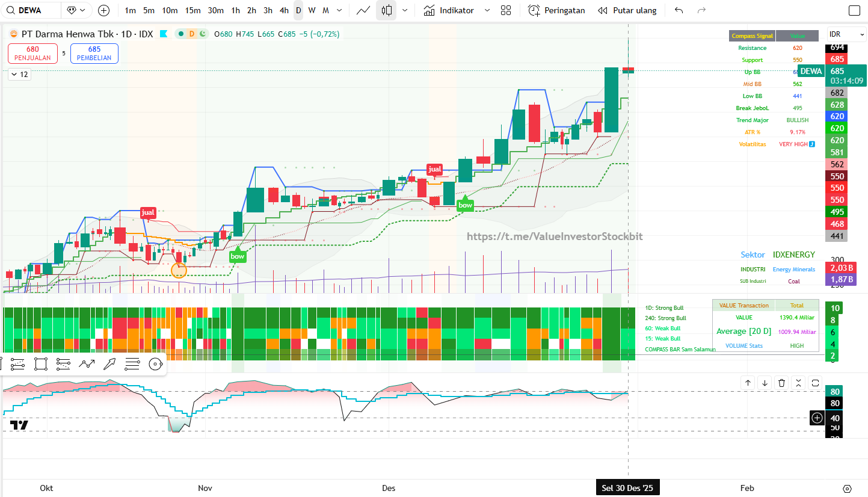
Task: Open chart settings hexagon icon at bottom right
Action: (848, 488)
